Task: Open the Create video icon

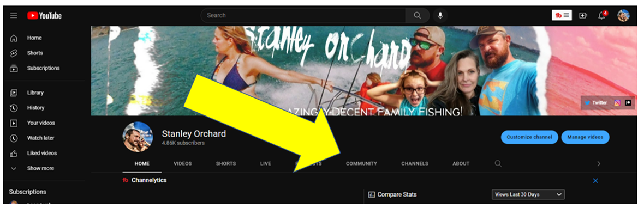Action: [583, 16]
